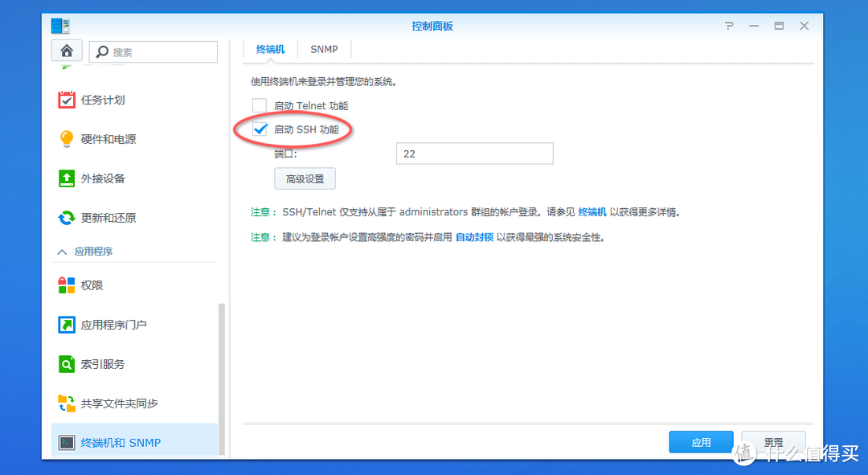This screenshot has width=868, height=475.
Task: Select 共享文件夹同步 in sidebar
Action: pos(119,403)
